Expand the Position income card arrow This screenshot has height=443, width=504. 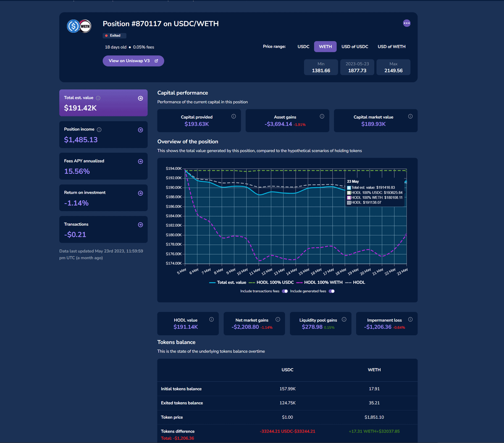140,130
